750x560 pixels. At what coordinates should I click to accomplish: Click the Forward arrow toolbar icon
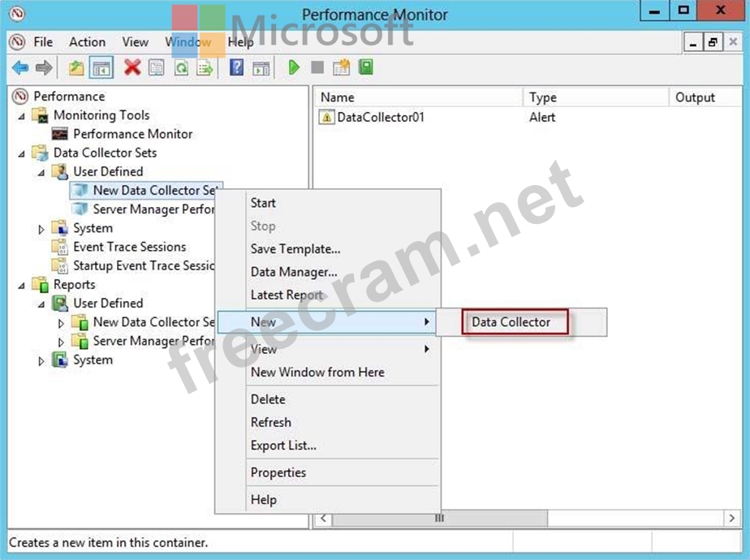[x=44, y=68]
